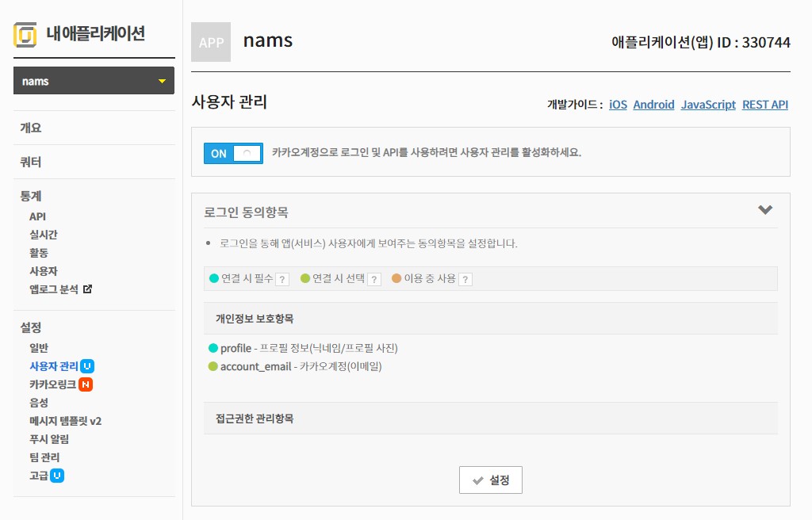Viewport: 812px width, 520px height.
Task: Click help icon next to 이용 중 사용
Action: (x=465, y=280)
